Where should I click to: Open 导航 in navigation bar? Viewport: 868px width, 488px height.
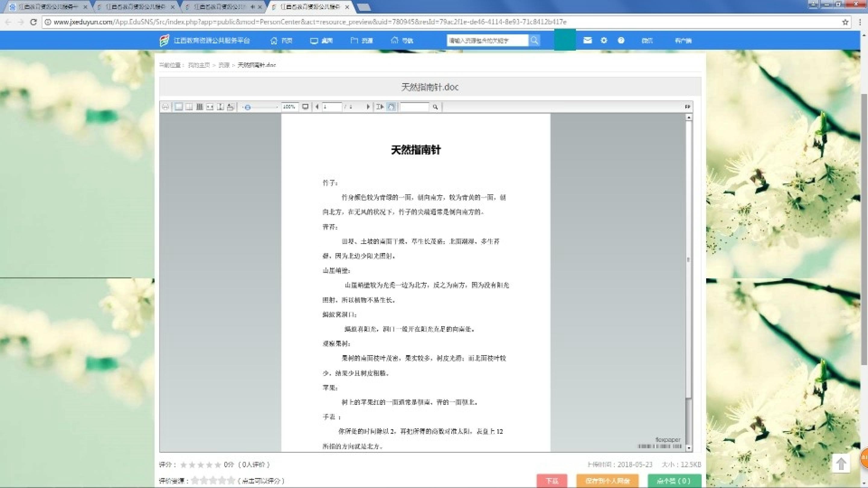point(402,40)
